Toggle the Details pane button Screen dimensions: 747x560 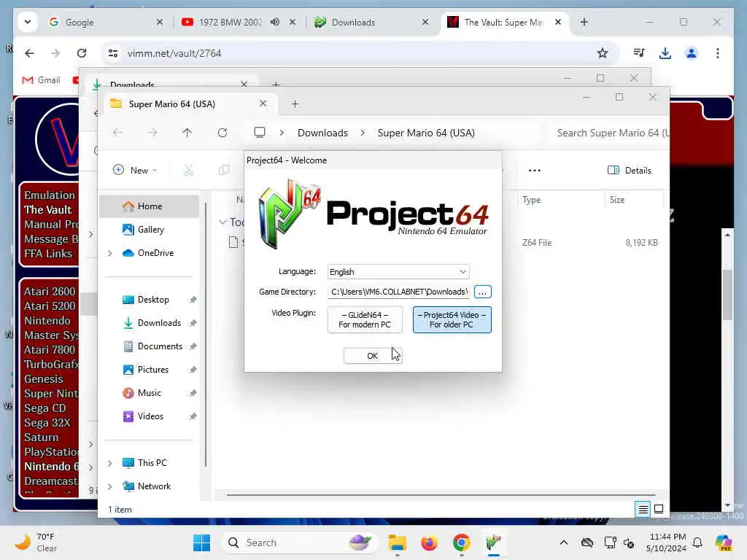(629, 171)
